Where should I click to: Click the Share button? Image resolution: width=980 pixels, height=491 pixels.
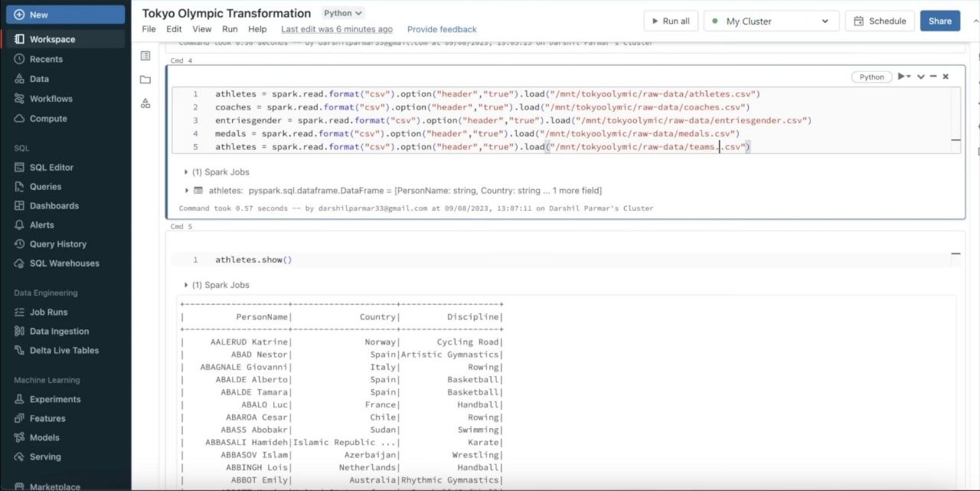[x=940, y=21]
